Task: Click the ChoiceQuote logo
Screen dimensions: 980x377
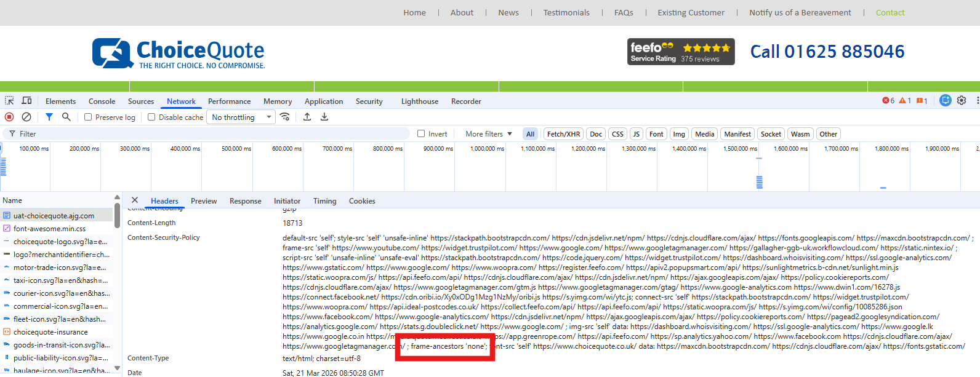Action: (179, 54)
